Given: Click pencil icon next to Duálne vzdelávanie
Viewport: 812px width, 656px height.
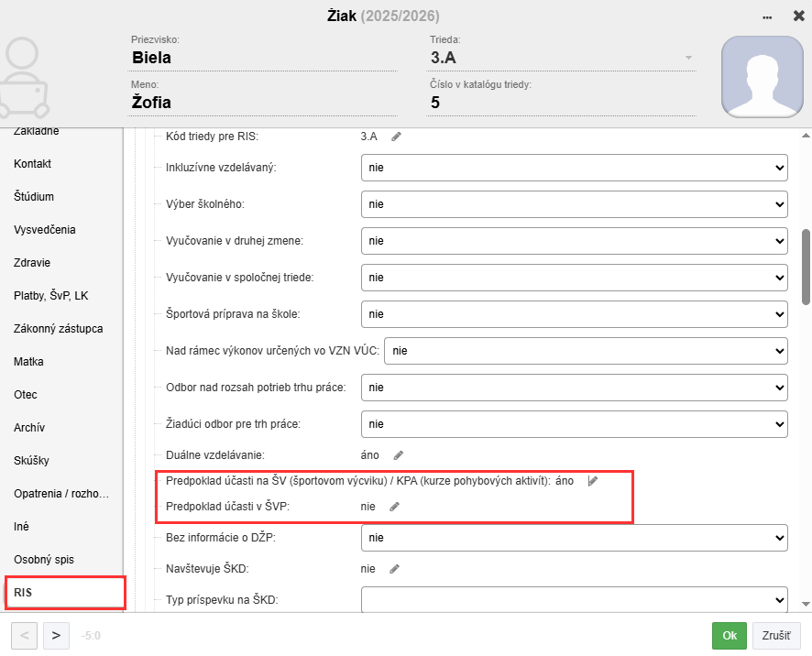Looking at the screenshot, I should click(x=398, y=454).
